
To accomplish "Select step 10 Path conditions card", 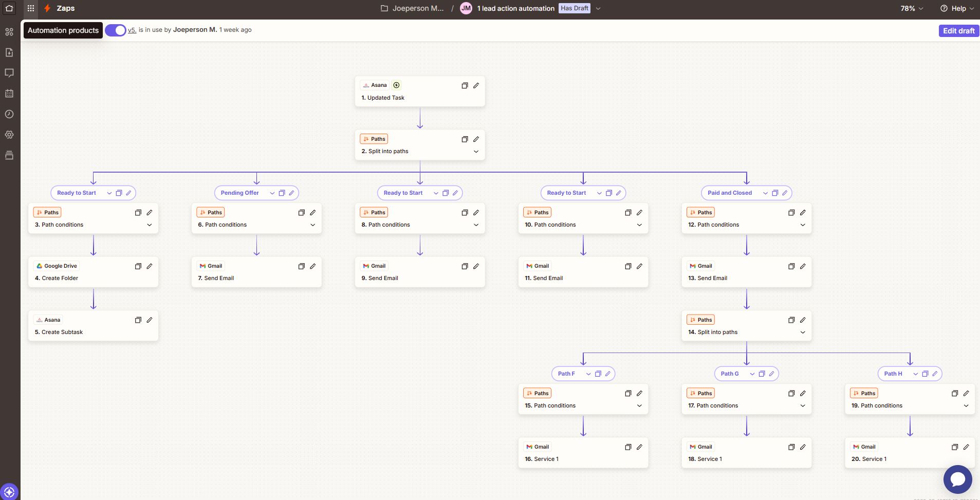I will [x=583, y=219].
